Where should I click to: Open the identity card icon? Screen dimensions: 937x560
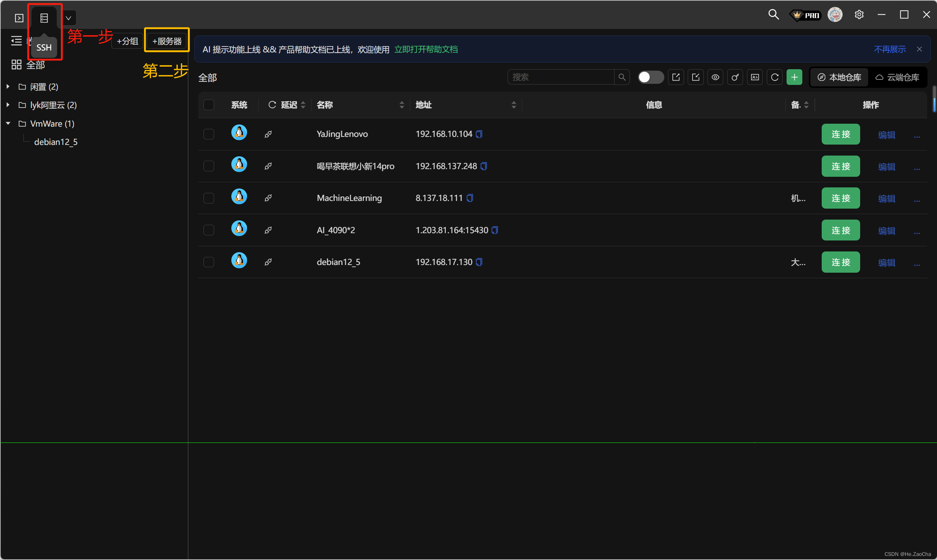click(755, 77)
